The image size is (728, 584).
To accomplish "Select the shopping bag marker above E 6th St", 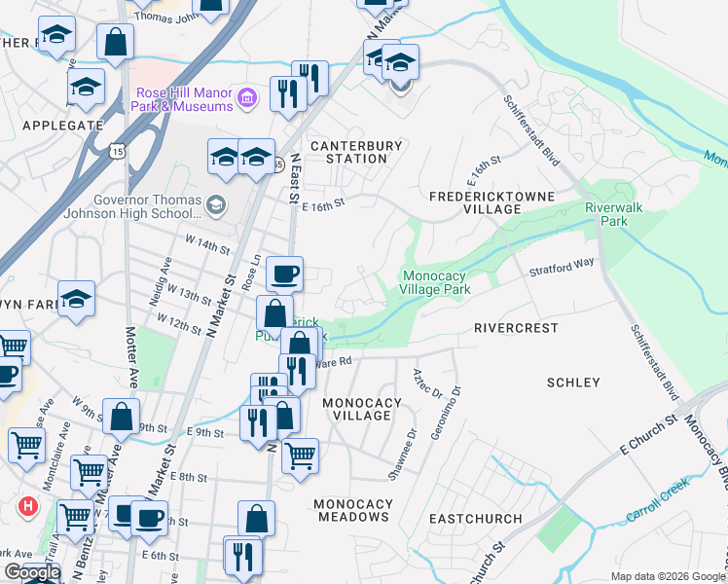I will pyautogui.click(x=256, y=521).
